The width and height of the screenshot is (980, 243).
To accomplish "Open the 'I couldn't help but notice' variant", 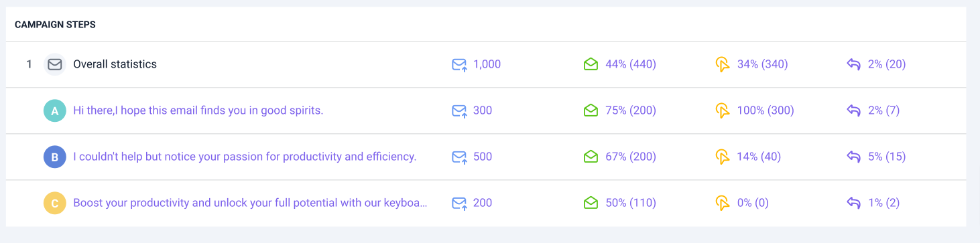I will click(245, 157).
